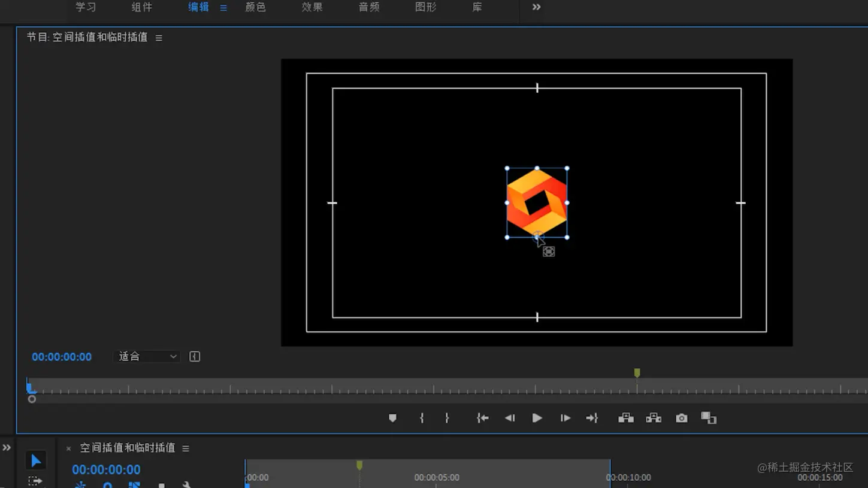Click the blue playhead in monitor ruler

[x=31, y=387]
